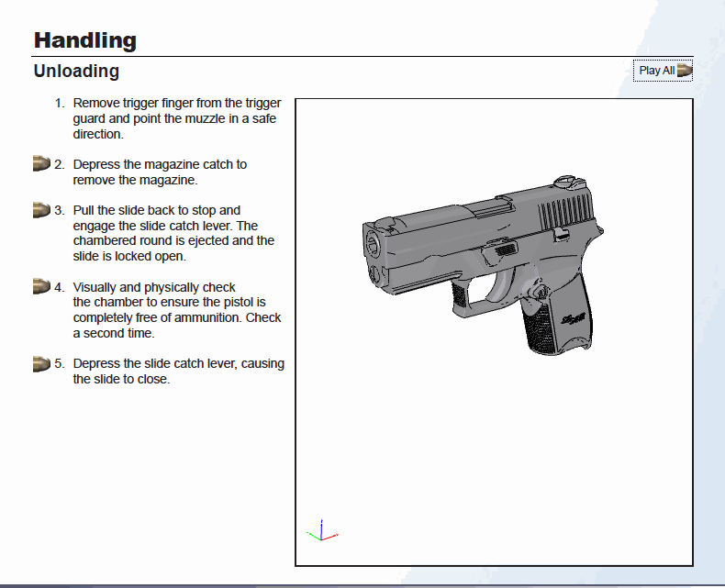Screen dimensions: 725x588
Task: Click empty space below pistol in 3D viewer
Action: [x=494, y=459]
